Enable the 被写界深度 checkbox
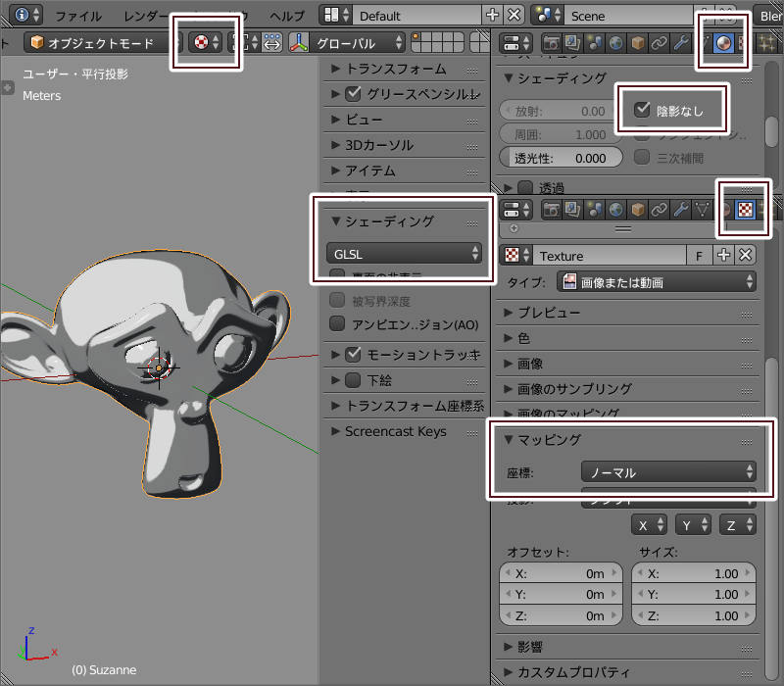Screen dimensions: 784x686 [337, 301]
